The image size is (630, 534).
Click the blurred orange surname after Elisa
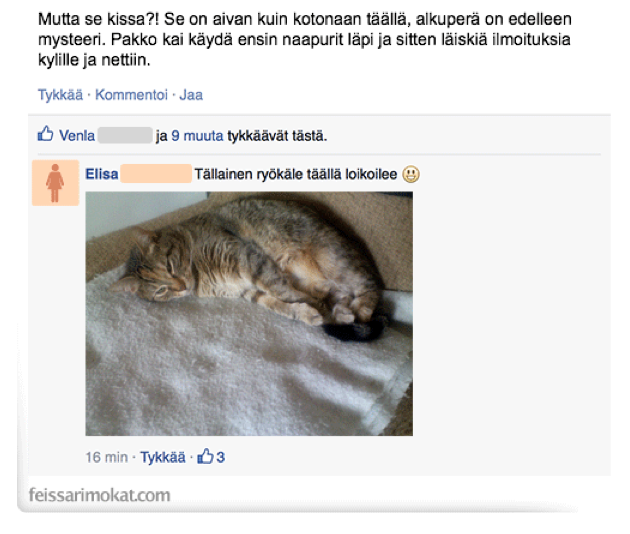coord(156,174)
